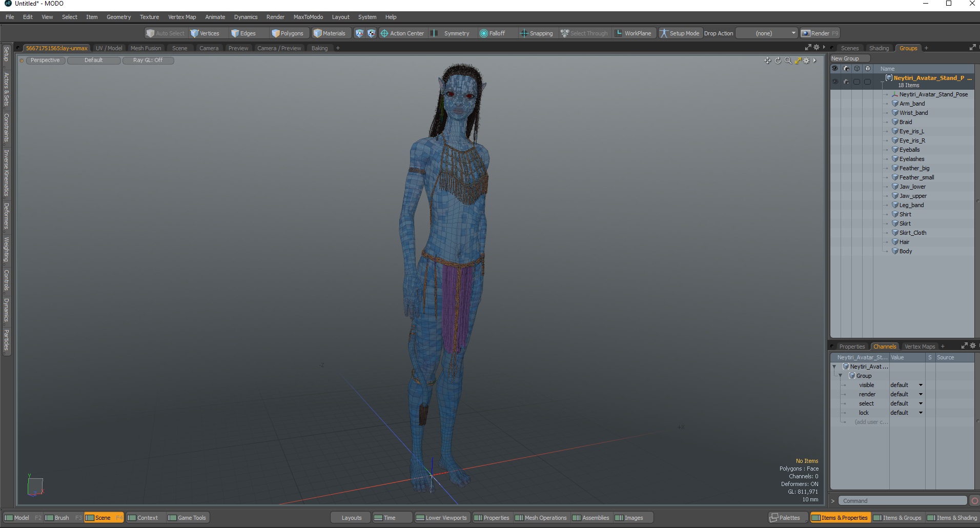Image resolution: width=980 pixels, height=528 pixels.
Task: Click the Palettes button icon
Action: [x=774, y=518]
